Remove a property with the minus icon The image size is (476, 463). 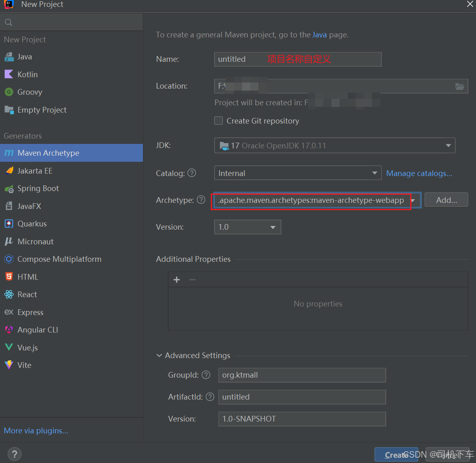click(193, 280)
